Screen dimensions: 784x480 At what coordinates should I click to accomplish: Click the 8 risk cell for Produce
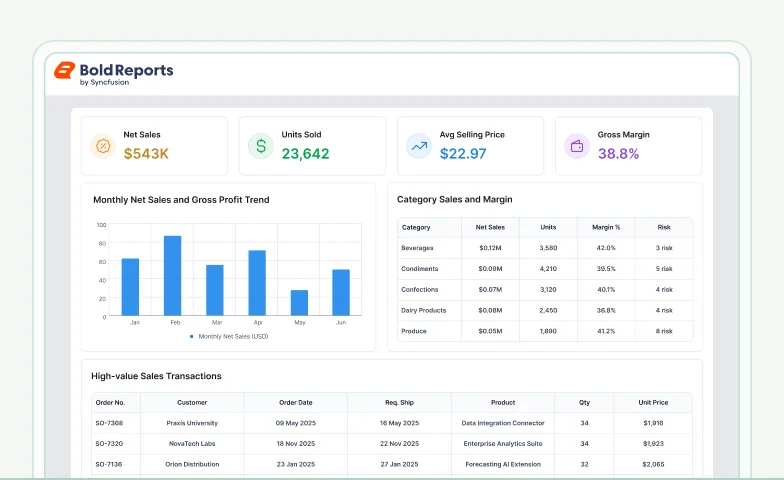664,331
